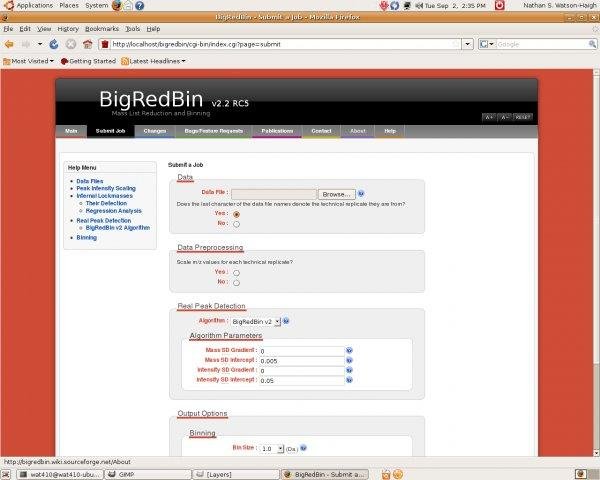The height and width of the screenshot is (480, 600).
Task: Click the search magnifier in Google box
Action: coord(592,44)
